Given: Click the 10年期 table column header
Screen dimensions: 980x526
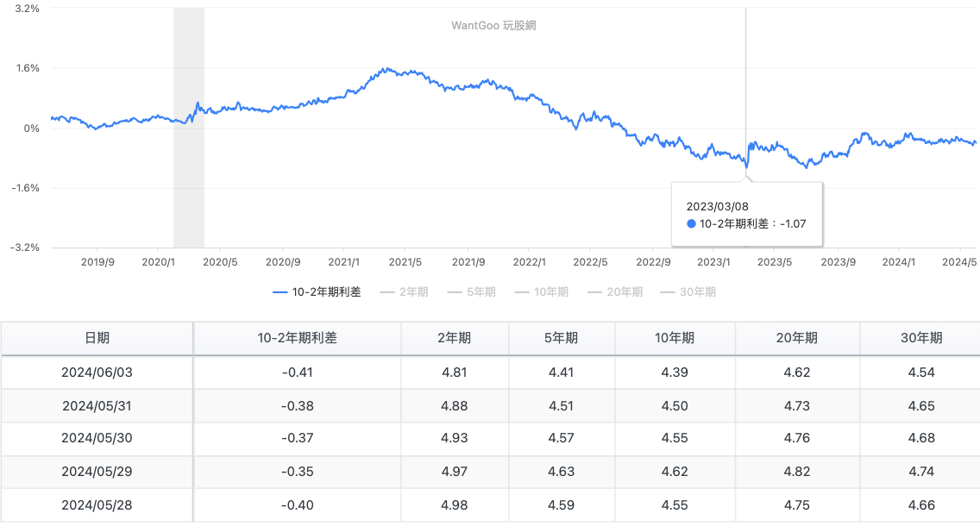Looking at the screenshot, I should point(675,338).
